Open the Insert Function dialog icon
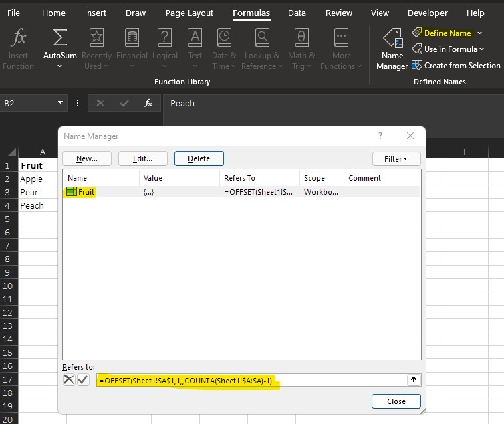The image size is (504, 424). 18,37
